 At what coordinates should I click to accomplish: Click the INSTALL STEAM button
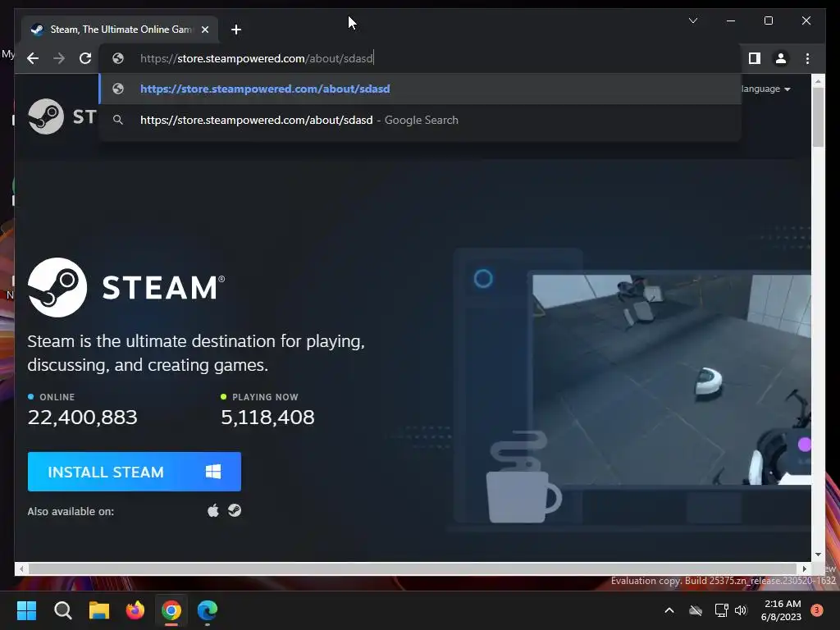[x=135, y=472]
